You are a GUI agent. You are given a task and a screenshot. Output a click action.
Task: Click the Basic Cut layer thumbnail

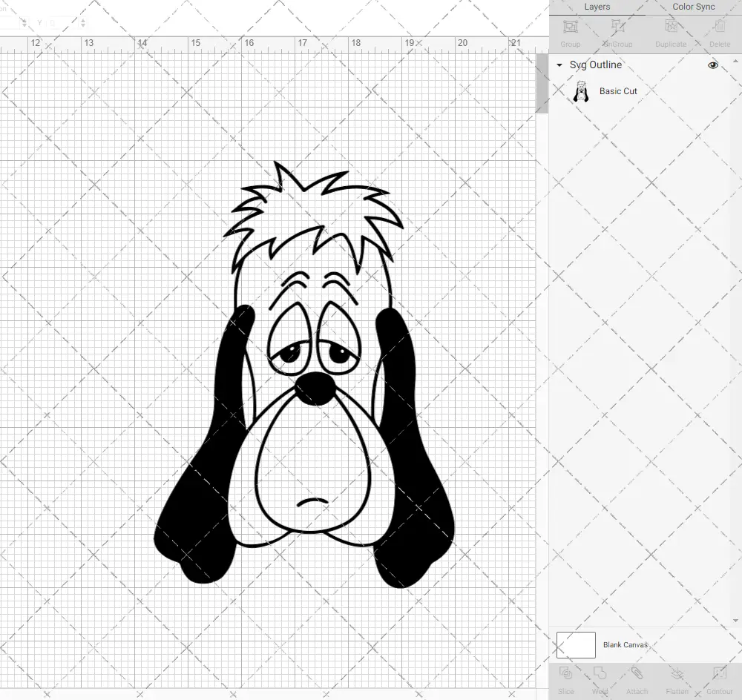[x=582, y=91]
